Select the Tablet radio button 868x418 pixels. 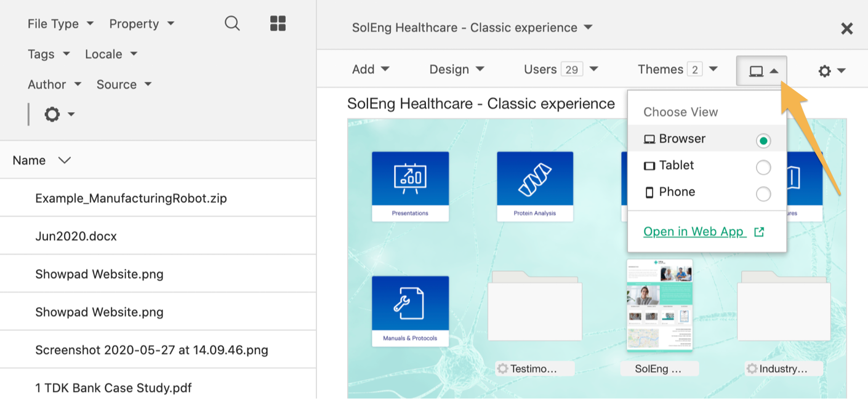(763, 167)
